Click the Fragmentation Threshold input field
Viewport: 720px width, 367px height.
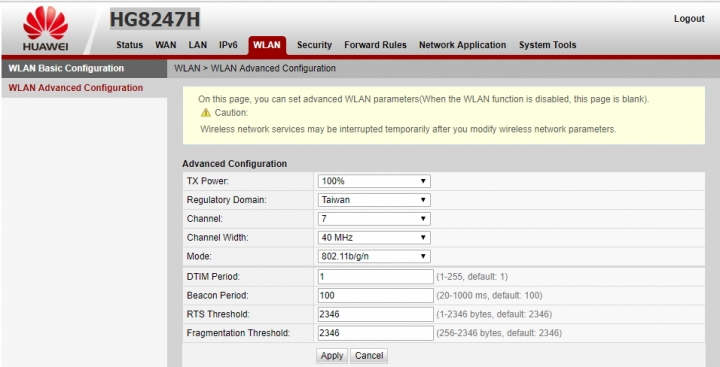[376, 333]
